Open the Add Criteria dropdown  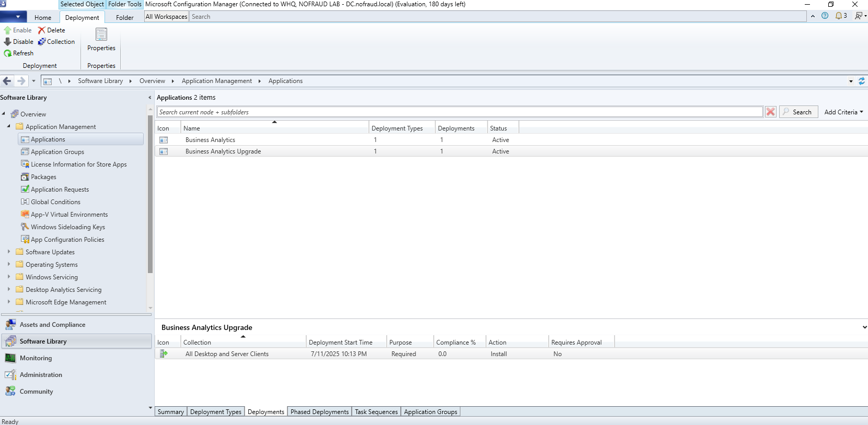(843, 112)
